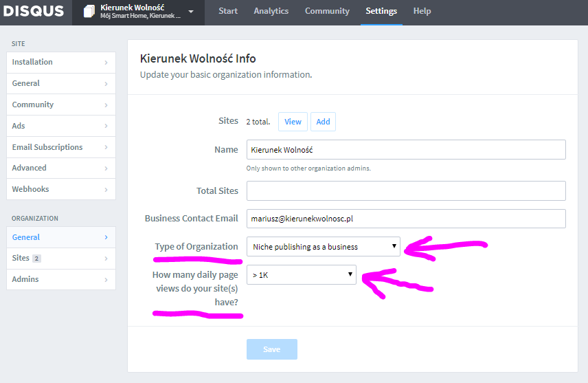Select the Ads sidebar item

tap(60, 126)
